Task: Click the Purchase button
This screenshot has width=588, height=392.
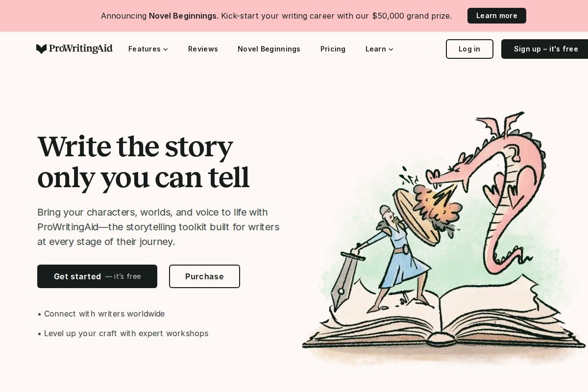Action: (204, 276)
